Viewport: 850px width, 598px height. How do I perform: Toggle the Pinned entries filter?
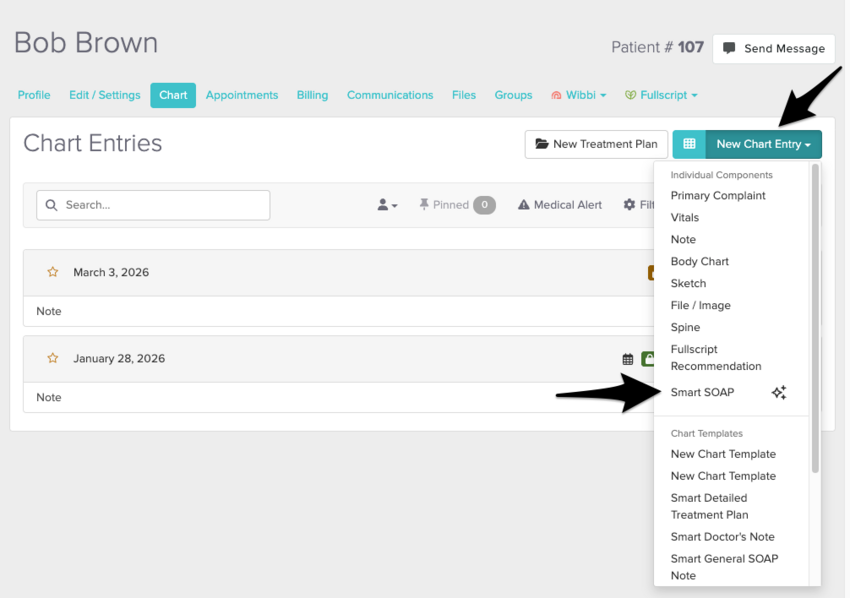(x=456, y=205)
